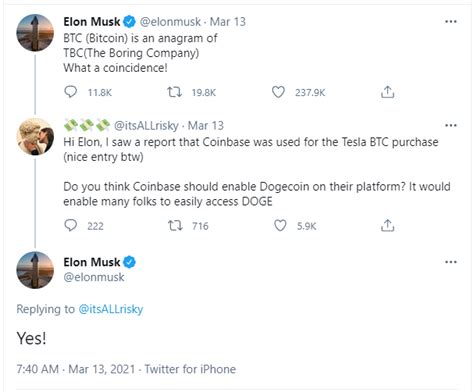Click the verified badge on bottom tweet
Viewport: 474px width, 392px height.
(129, 262)
